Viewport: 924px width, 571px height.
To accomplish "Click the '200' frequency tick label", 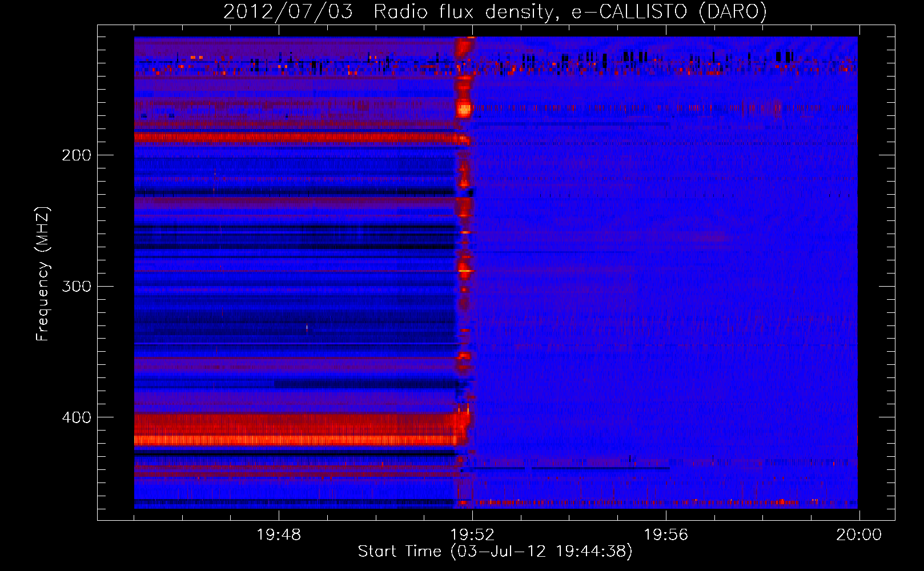I will (x=77, y=155).
